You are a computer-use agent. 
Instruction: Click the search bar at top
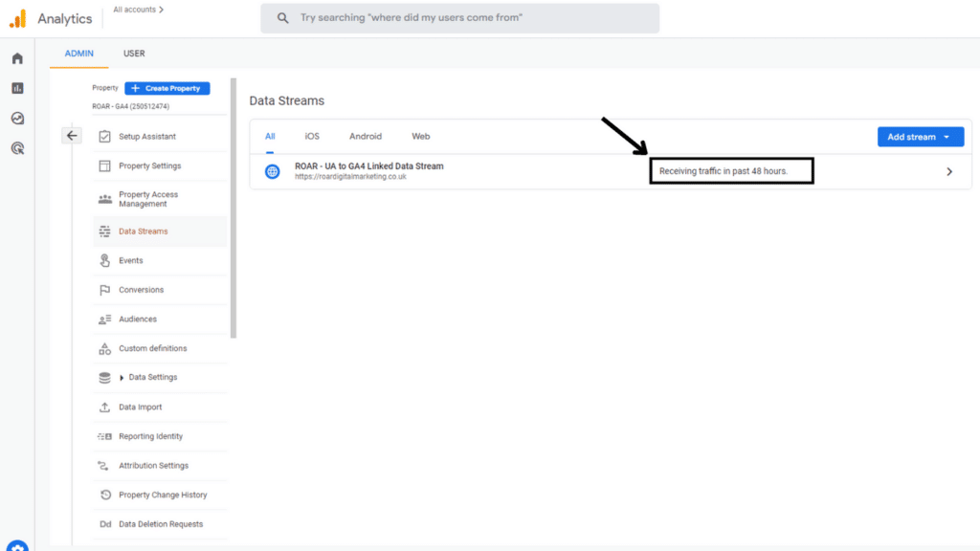coord(459,17)
